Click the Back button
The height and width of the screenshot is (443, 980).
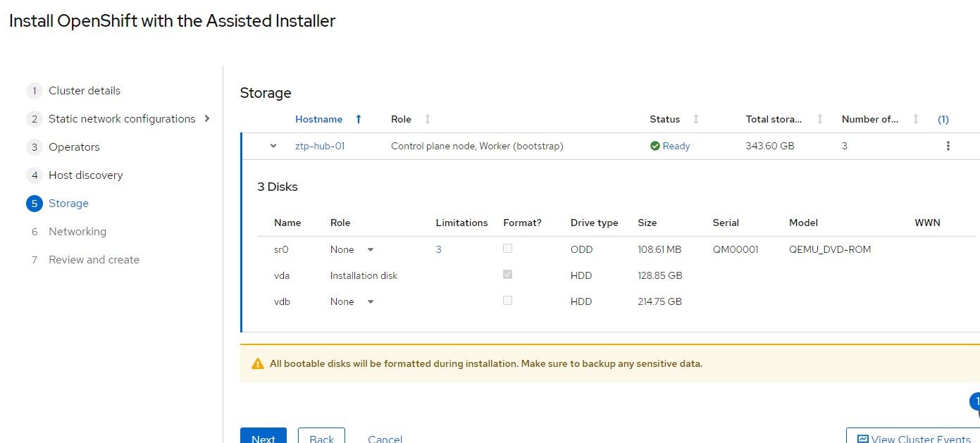[321, 435]
